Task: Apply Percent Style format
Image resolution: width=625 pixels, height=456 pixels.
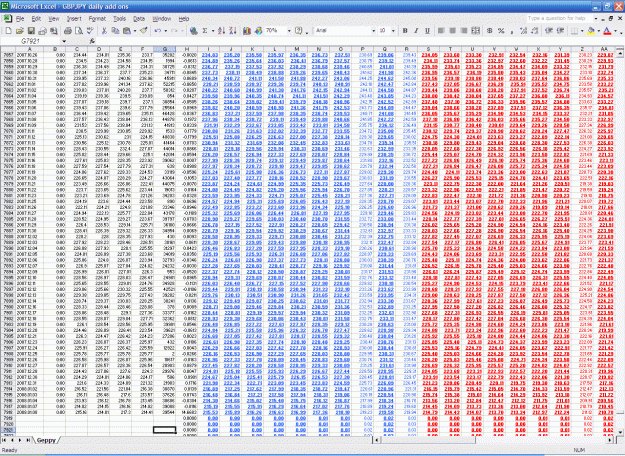Action: (501, 31)
